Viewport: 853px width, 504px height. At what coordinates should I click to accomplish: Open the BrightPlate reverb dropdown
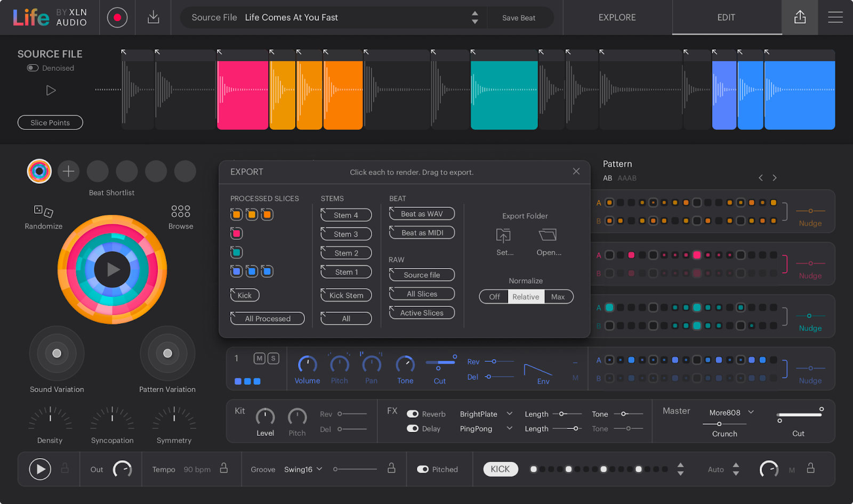[x=484, y=413]
